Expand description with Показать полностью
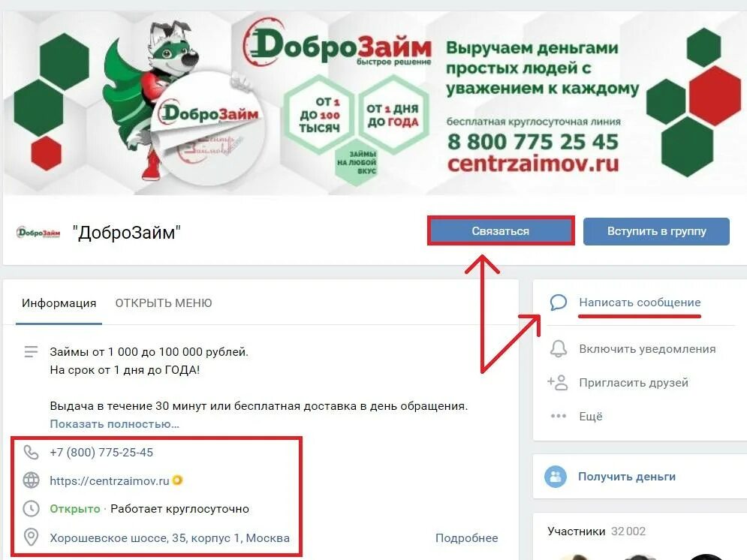Viewport: 747px width, 560px height. tap(114, 424)
